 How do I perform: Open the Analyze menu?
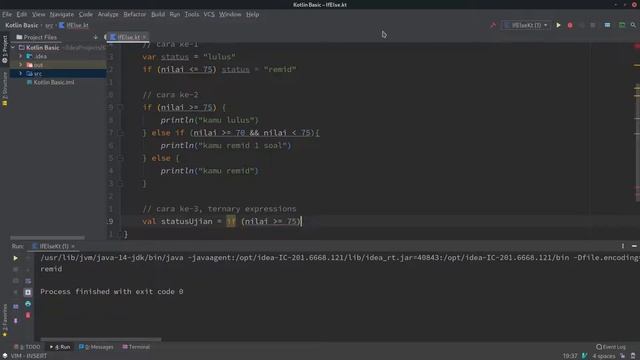tap(108, 14)
